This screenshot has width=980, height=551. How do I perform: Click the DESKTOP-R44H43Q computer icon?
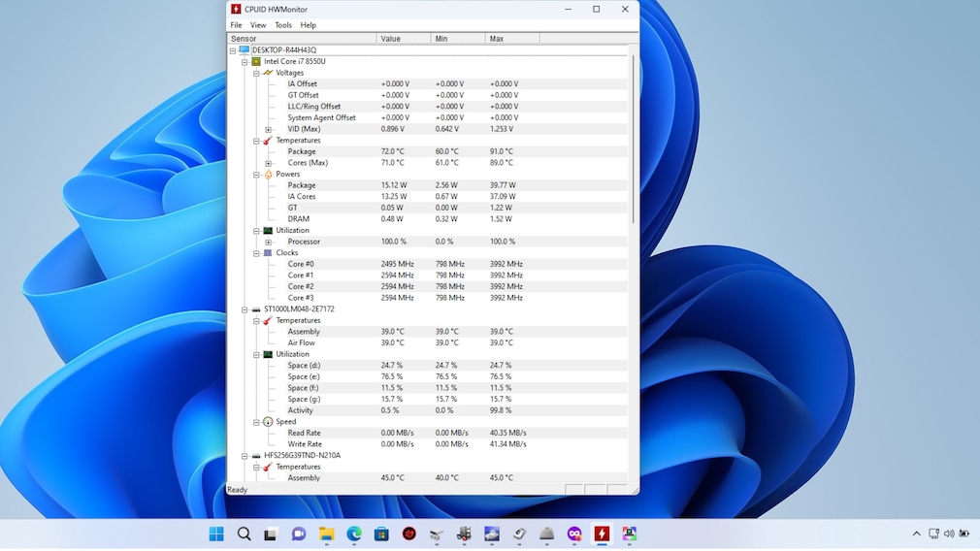pos(245,50)
